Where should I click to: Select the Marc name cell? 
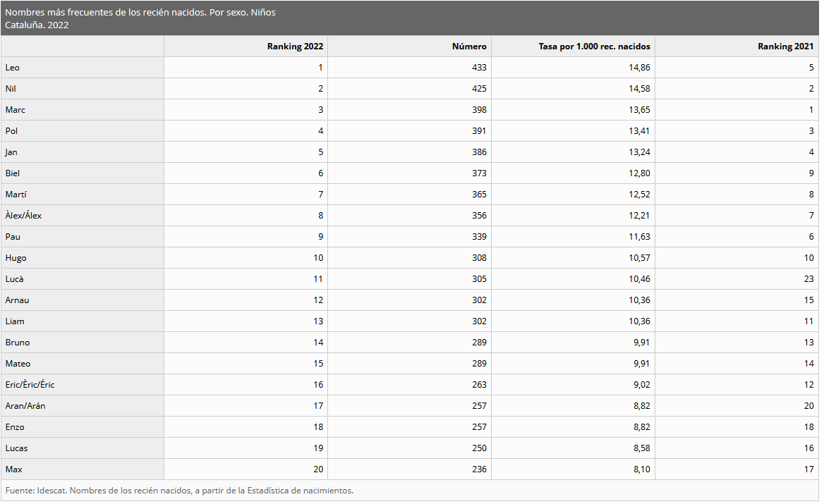[x=83, y=110]
